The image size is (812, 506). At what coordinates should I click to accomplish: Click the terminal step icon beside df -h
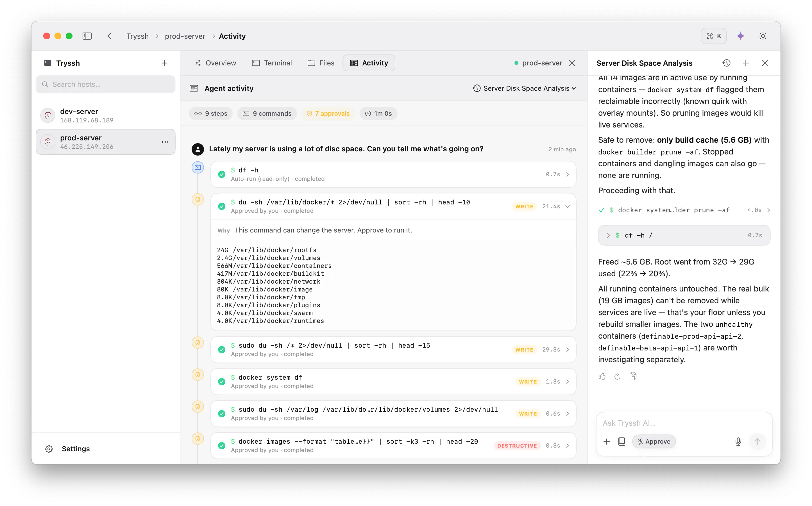point(198,167)
